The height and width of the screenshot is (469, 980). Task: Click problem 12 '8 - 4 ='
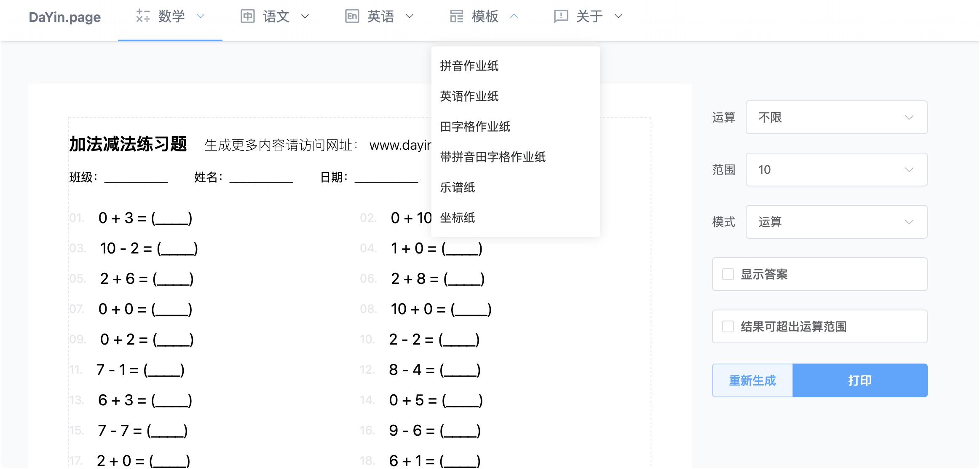coord(435,370)
